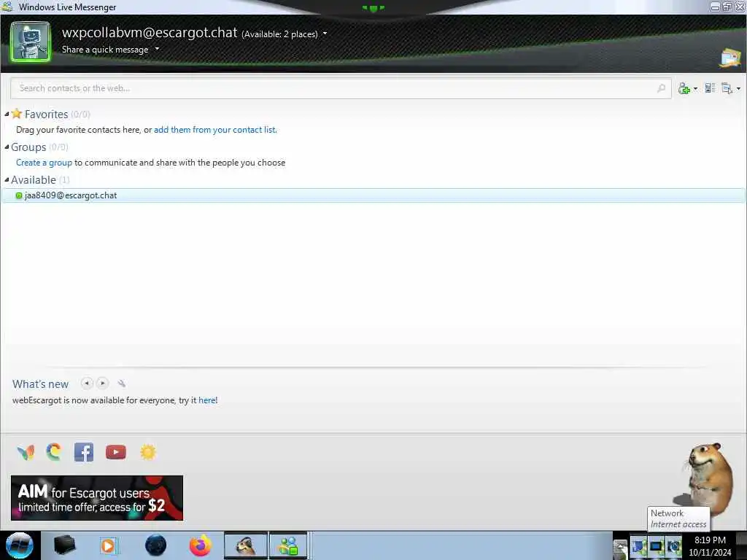Collapse the Available category triangle
This screenshot has width=747, height=560.
(x=7, y=180)
